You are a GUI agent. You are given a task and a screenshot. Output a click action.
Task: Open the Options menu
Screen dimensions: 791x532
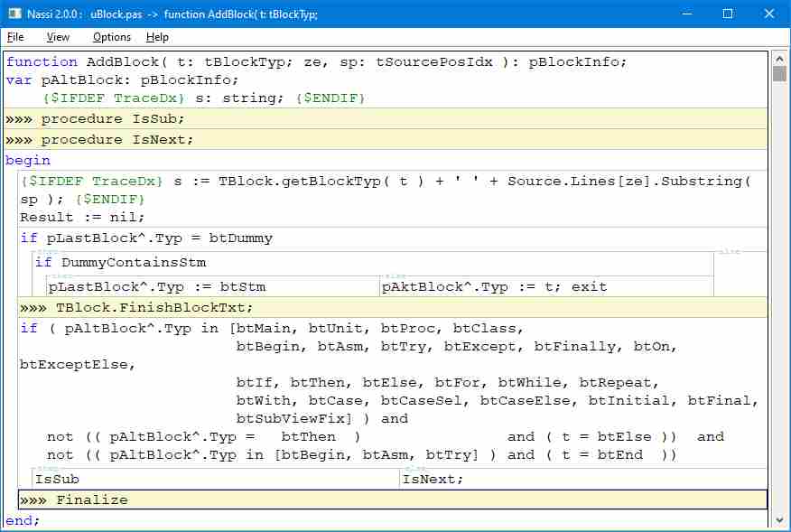111,37
